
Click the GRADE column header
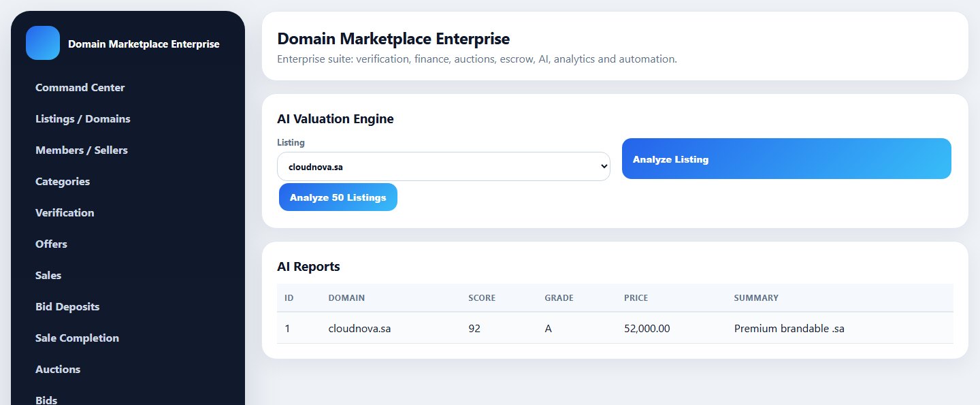(x=559, y=298)
